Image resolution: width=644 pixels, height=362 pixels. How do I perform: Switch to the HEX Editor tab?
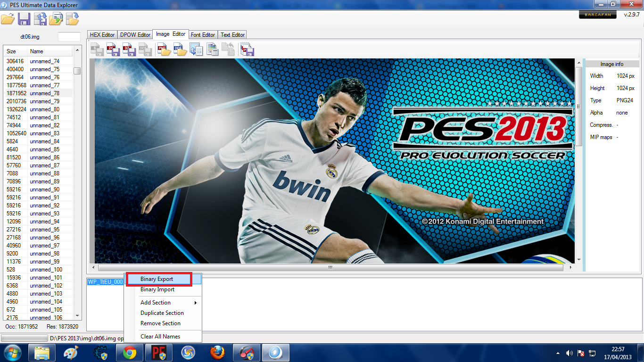pos(102,35)
